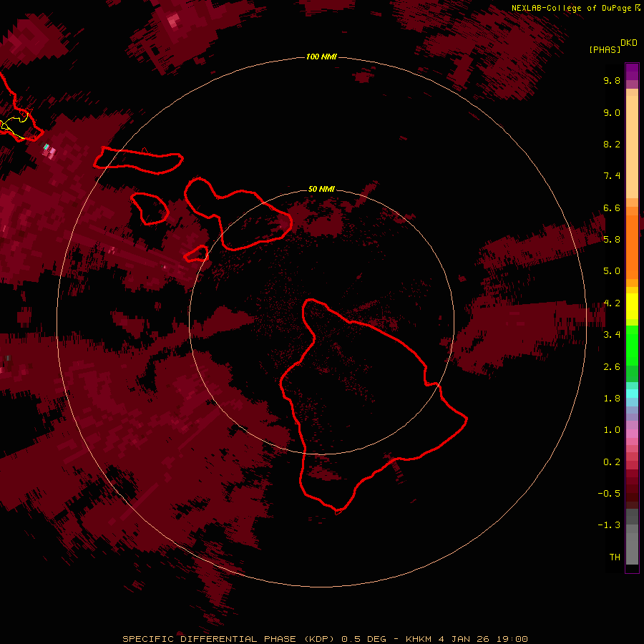Pick the cyan segment of the color bar
This screenshot has width=644, height=644.
pyautogui.click(x=632, y=393)
